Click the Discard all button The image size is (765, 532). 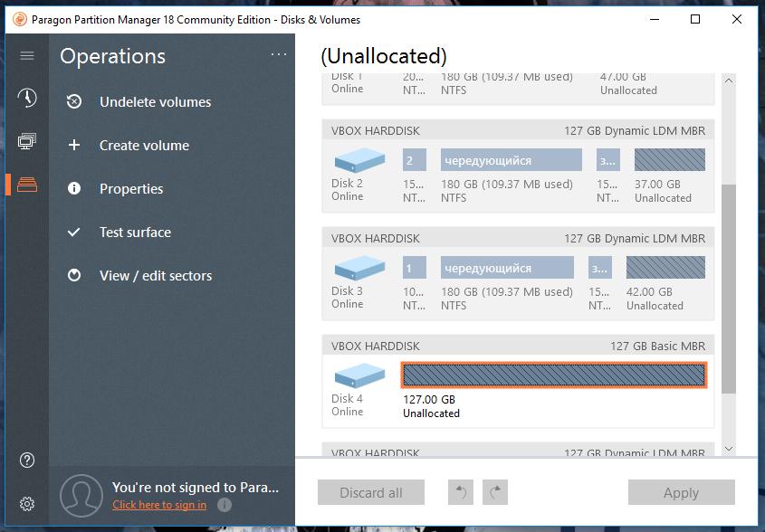(x=371, y=492)
